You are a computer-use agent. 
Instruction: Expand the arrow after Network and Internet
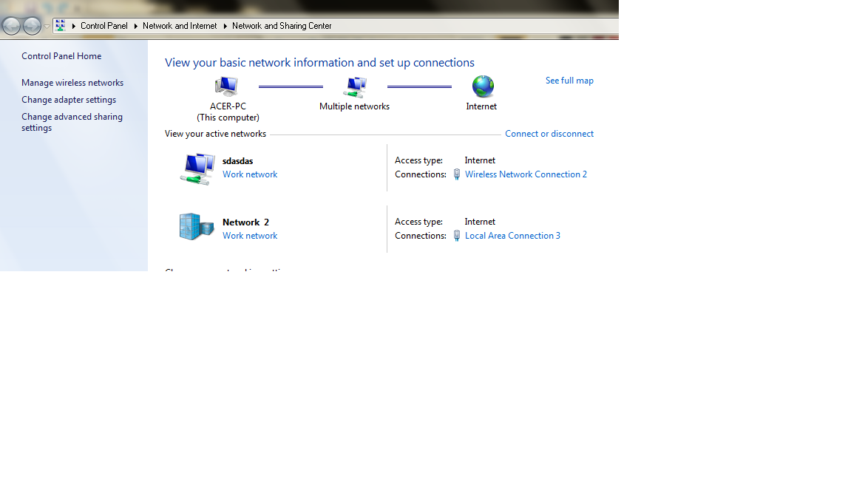click(225, 26)
